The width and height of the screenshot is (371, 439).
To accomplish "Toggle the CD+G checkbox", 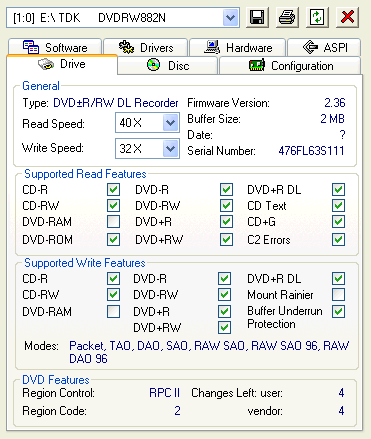I will point(338,221).
